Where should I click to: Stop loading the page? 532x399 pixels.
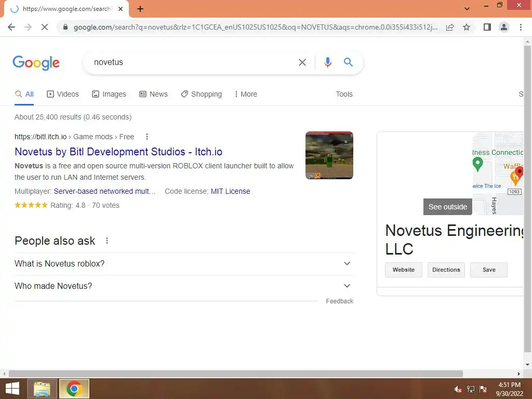(x=45, y=27)
